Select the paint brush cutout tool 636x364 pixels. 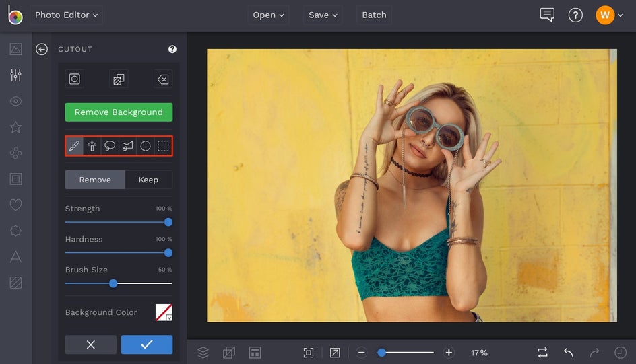pyautogui.click(x=75, y=146)
